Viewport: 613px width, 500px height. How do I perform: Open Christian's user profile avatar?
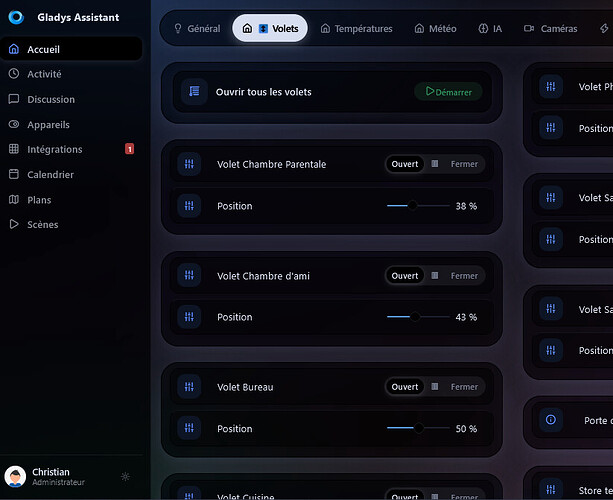(x=15, y=476)
